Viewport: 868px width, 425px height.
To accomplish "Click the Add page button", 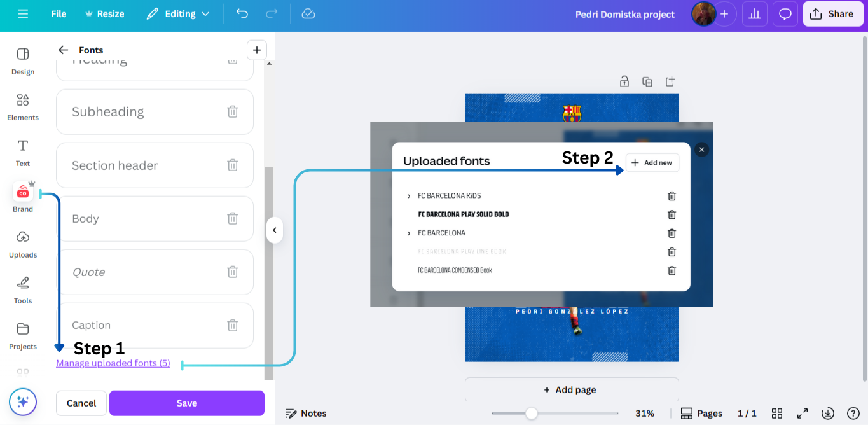I will coord(572,389).
